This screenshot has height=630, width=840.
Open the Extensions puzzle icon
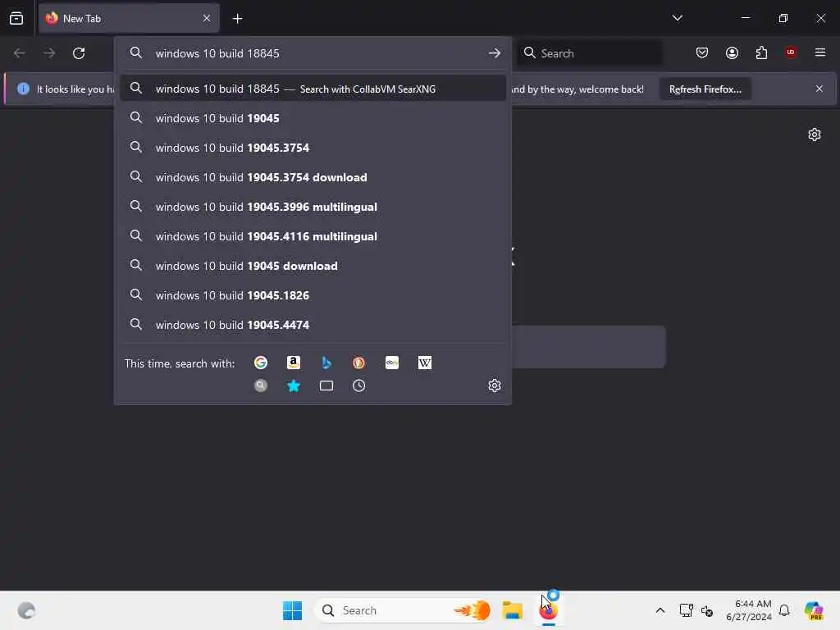(761, 53)
